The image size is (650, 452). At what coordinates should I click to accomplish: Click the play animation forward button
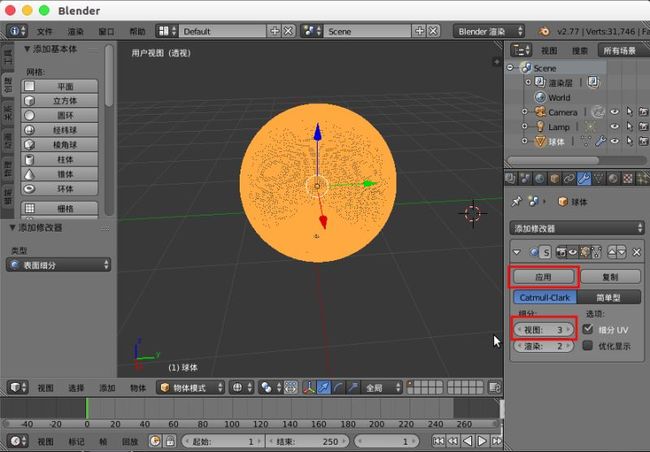click(x=482, y=441)
